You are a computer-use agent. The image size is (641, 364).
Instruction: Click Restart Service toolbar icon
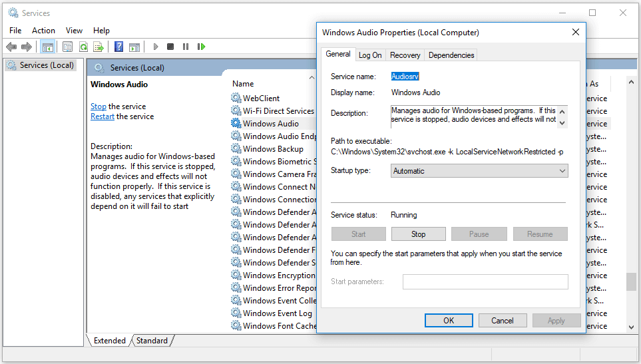(201, 47)
